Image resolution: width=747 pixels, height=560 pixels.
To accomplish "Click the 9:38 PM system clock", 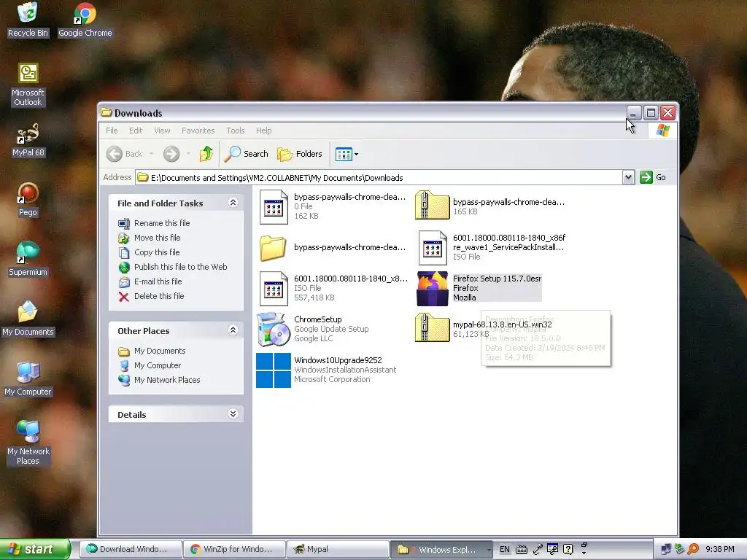I will pyautogui.click(x=719, y=549).
